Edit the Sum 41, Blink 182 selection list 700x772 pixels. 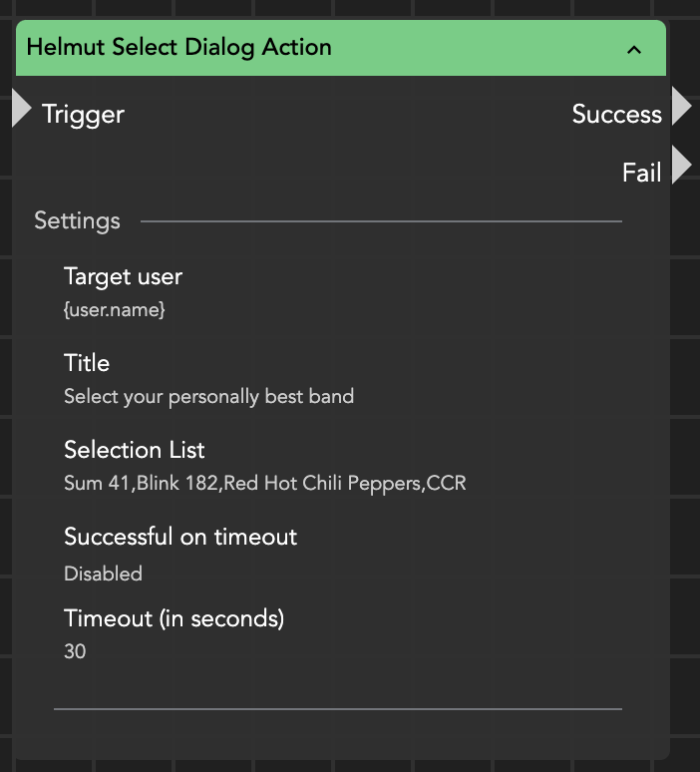click(265, 484)
